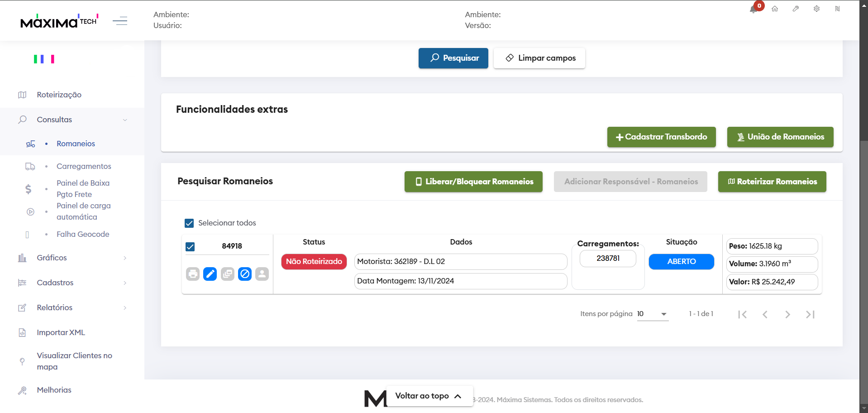Open Importar XML from the sidebar

pos(61,332)
